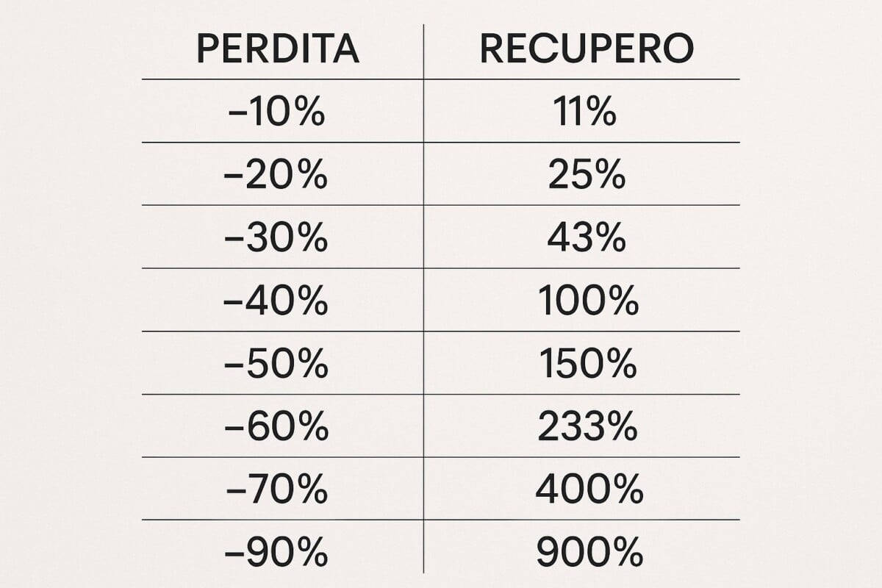Click the −60% value in PERDITA
The width and height of the screenshot is (882, 588).
(276, 428)
